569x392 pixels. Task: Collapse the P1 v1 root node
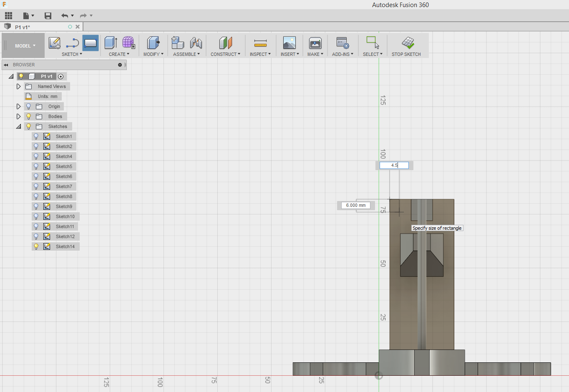coord(11,76)
